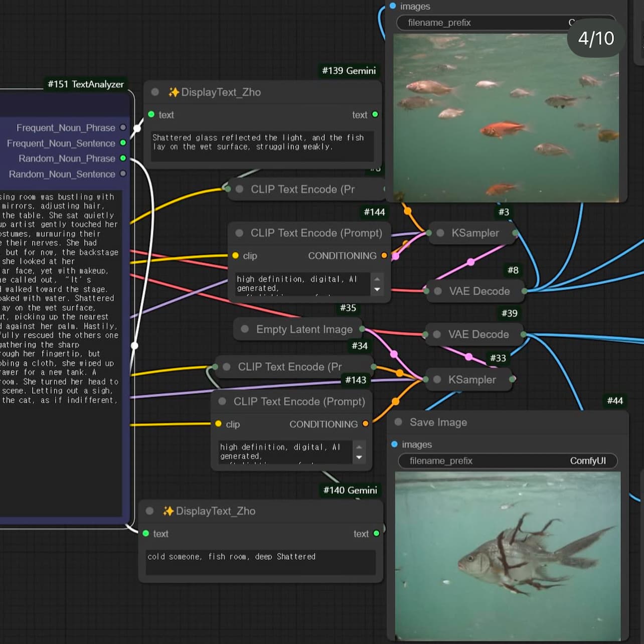The width and height of the screenshot is (644, 644).
Task: Click scroll-down arrow in node #144 prompt box
Action: point(377,289)
